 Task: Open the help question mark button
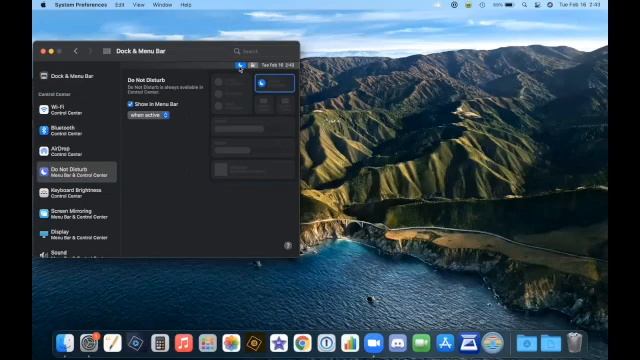pos(288,245)
